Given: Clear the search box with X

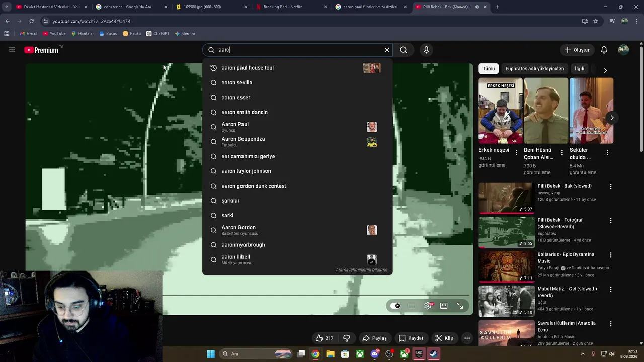Looking at the screenshot, I should pos(387,50).
